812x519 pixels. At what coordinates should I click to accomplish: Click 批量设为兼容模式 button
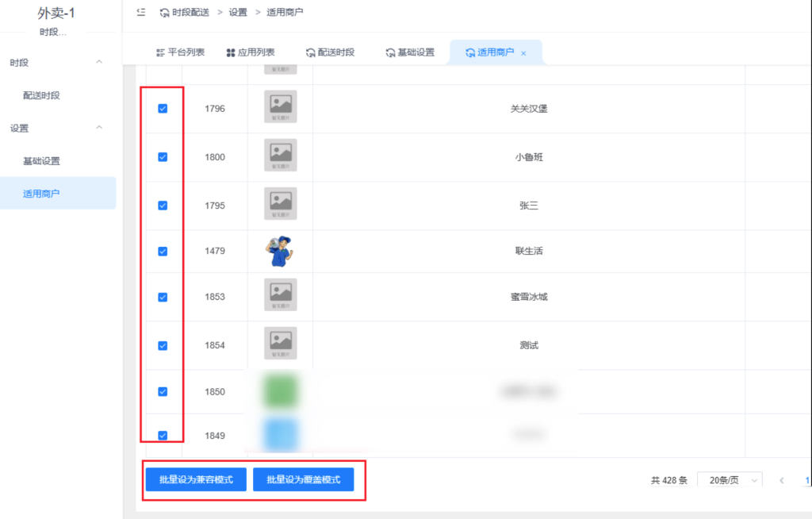(x=196, y=480)
